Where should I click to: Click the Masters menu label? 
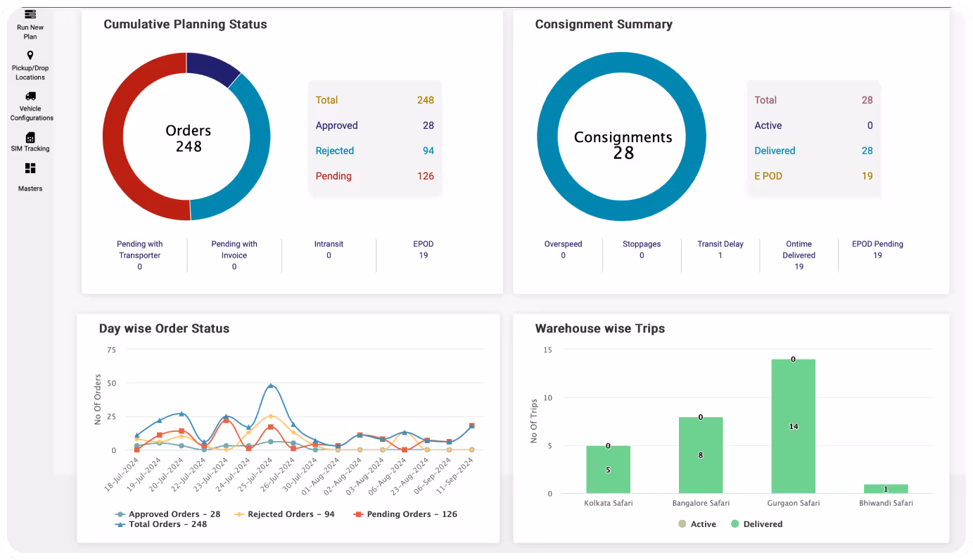point(30,189)
